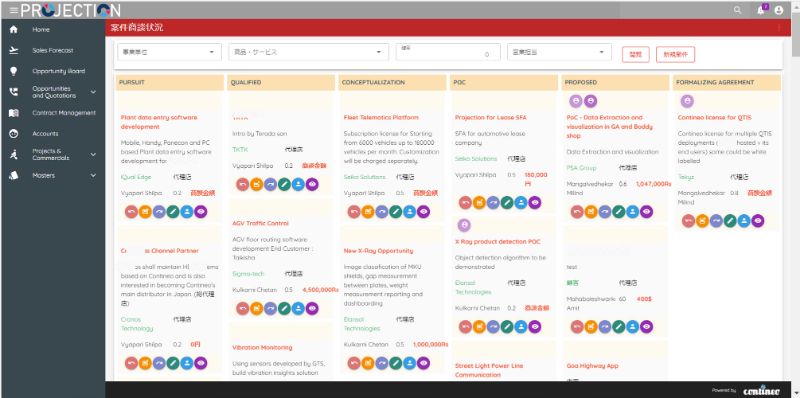This screenshot has width=800, height=398.
Task: Click the eye icon on the Channel Partner card
Action: (x=201, y=363)
